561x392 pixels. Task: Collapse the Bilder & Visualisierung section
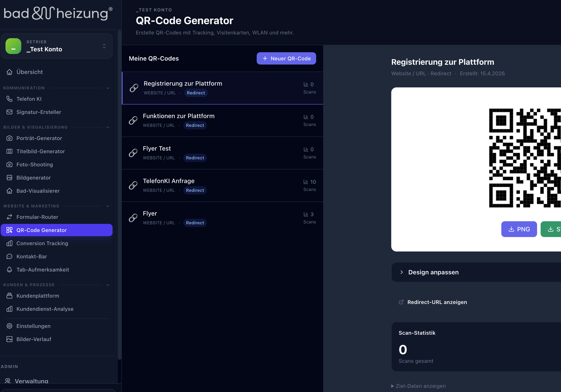[x=108, y=127]
